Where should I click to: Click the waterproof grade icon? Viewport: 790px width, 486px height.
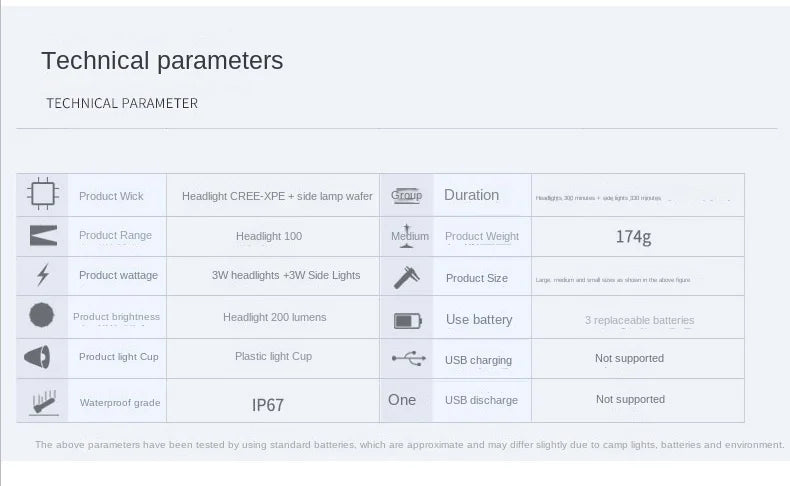43,402
